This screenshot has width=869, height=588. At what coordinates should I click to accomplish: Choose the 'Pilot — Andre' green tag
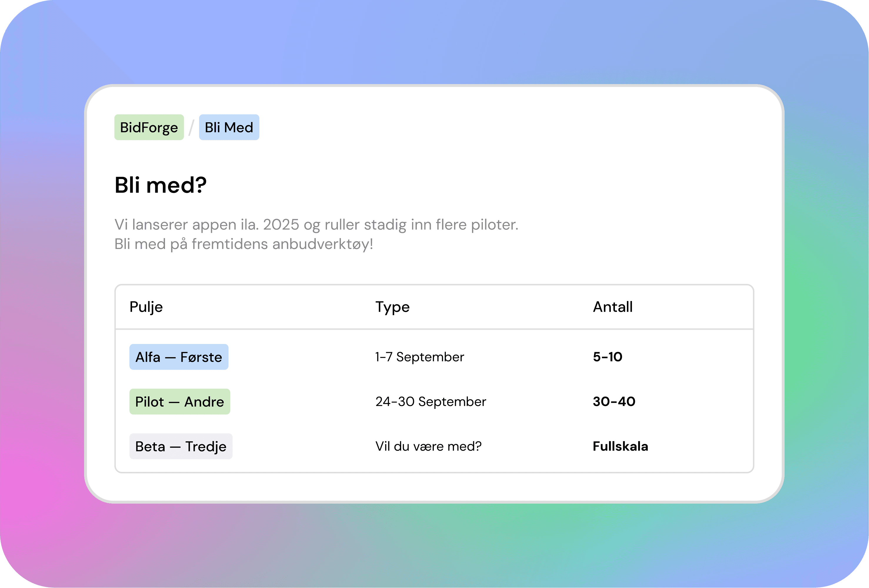[179, 402]
